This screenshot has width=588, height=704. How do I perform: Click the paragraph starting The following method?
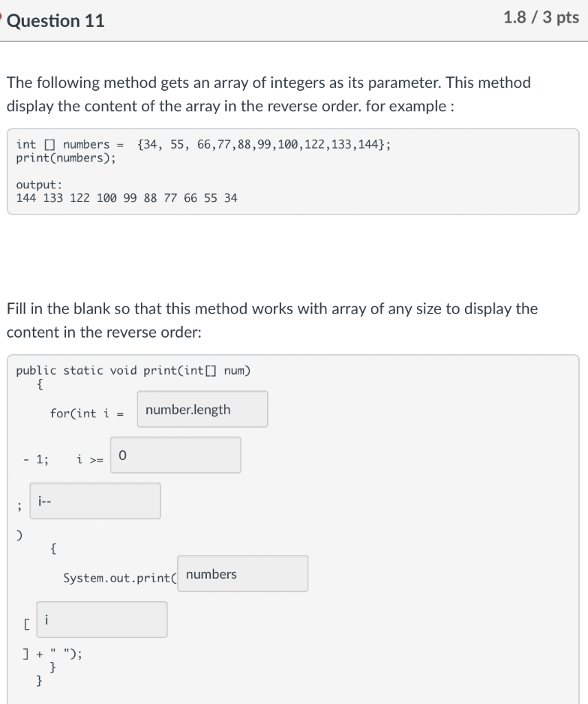(268, 94)
